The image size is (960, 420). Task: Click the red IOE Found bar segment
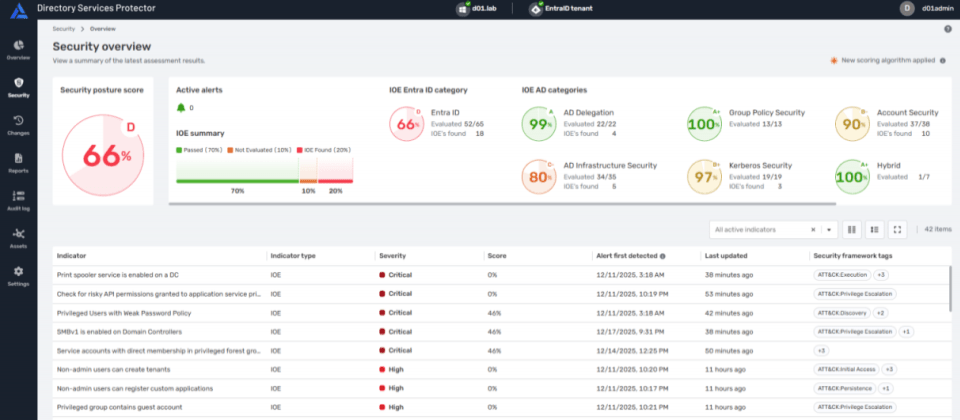tap(335, 181)
